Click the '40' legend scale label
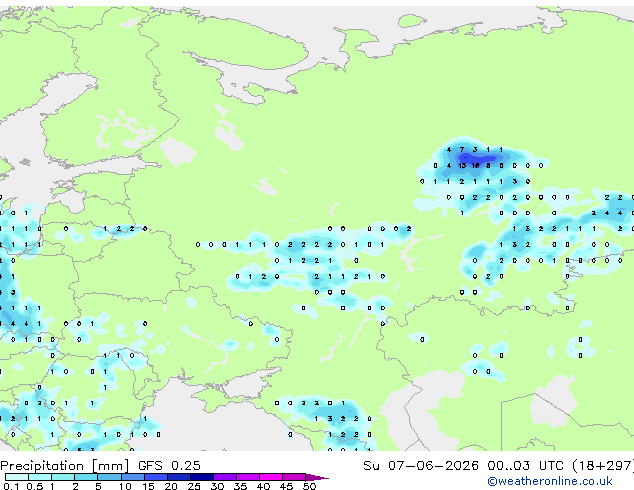Image resolution: width=634 pixels, height=490 pixels. (263, 486)
